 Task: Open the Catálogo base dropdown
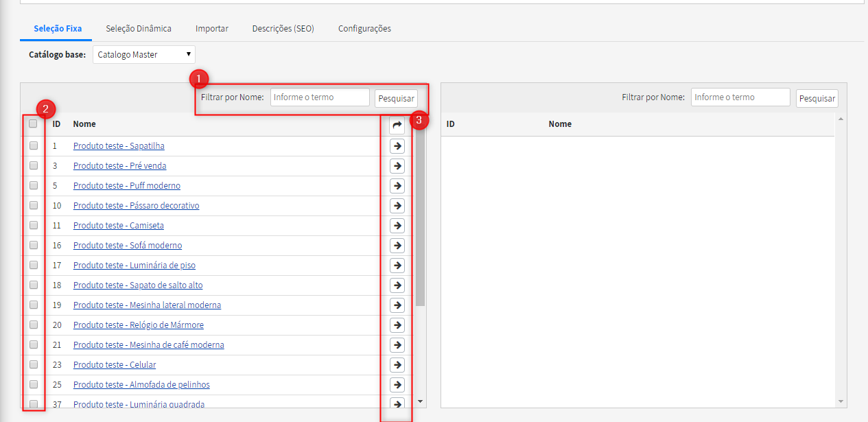(x=144, y=54)
